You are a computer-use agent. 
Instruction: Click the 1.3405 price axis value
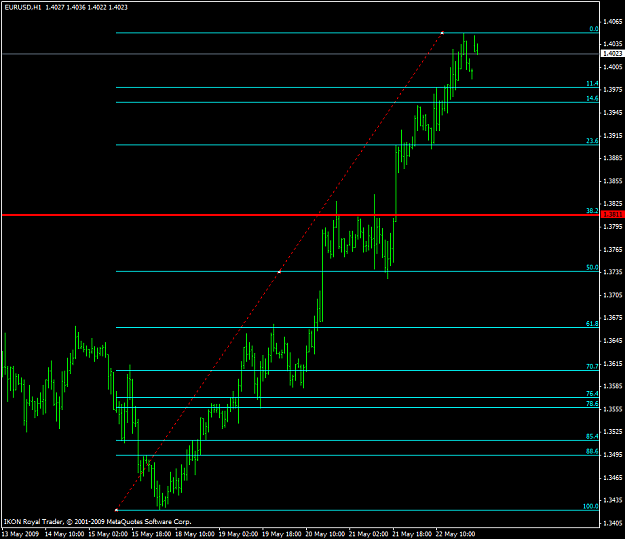613,523
